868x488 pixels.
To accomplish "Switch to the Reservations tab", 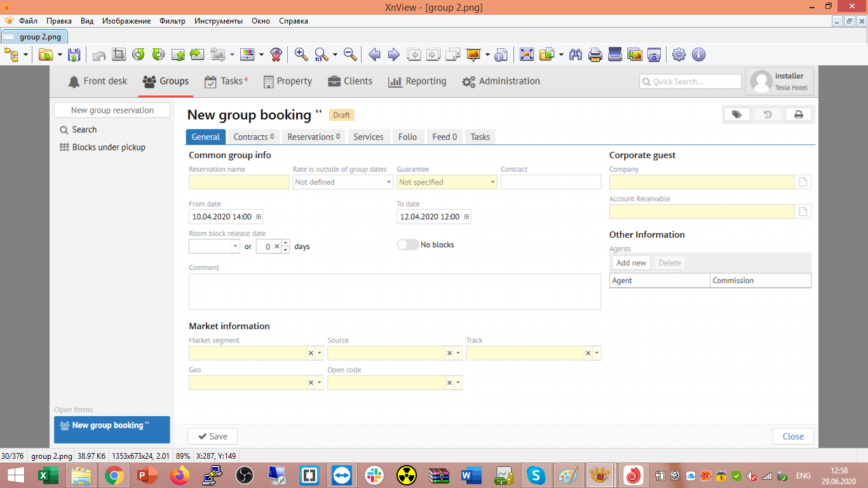I will click(x=313, y=137).
